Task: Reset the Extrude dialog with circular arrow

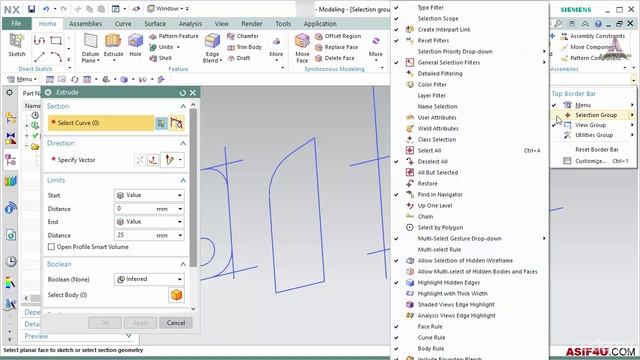Action: coord(182,93)
